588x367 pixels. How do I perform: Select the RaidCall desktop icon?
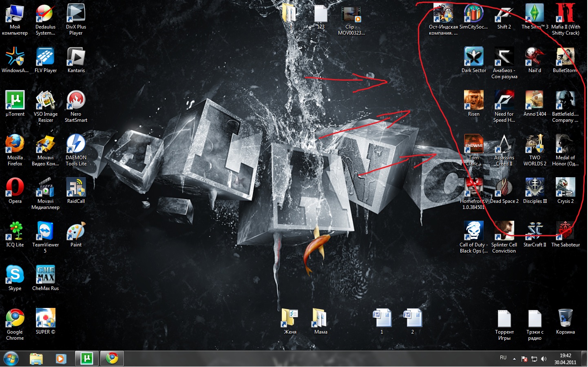coord(76,191)
